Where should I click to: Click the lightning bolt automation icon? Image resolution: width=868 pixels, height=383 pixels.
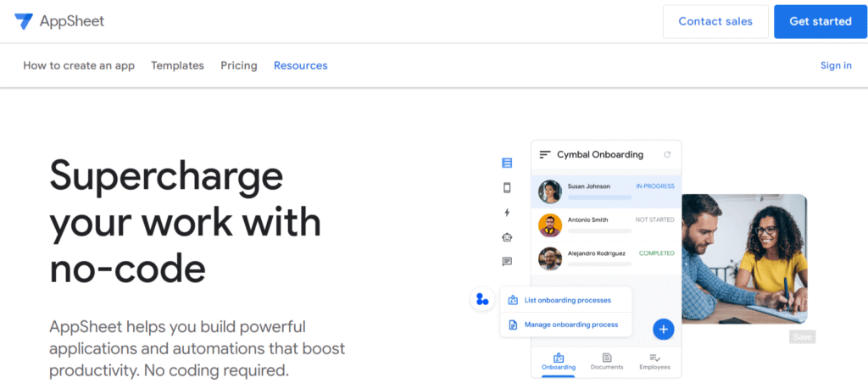[x=507, y=213]
